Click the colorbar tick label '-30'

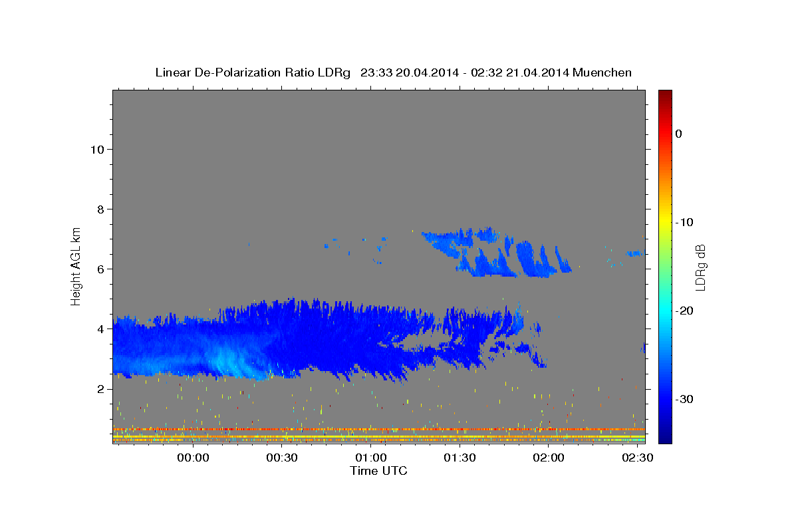click(685, 399)
